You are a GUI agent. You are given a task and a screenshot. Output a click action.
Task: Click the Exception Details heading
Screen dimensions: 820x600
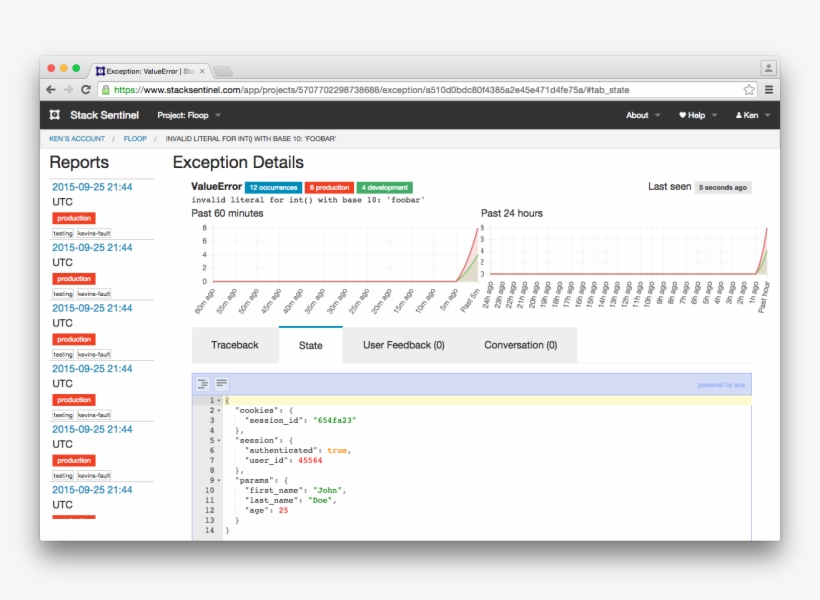tap(238, 162)
